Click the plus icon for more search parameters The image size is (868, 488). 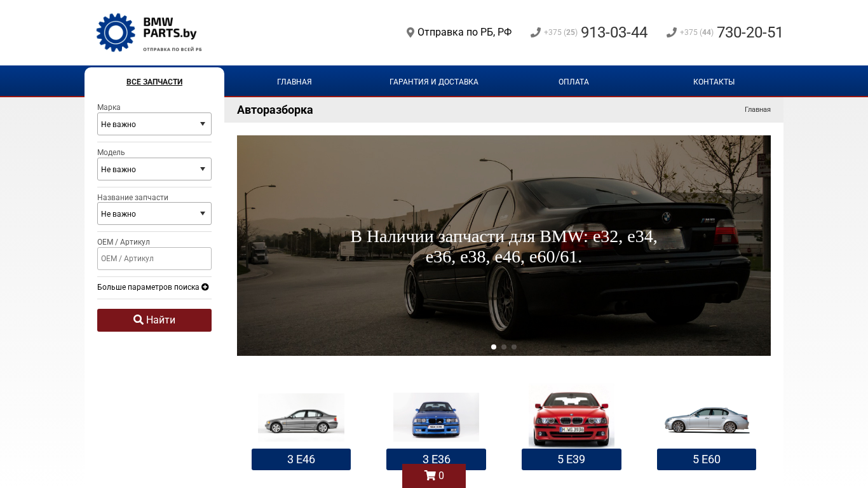click(205, 287)
